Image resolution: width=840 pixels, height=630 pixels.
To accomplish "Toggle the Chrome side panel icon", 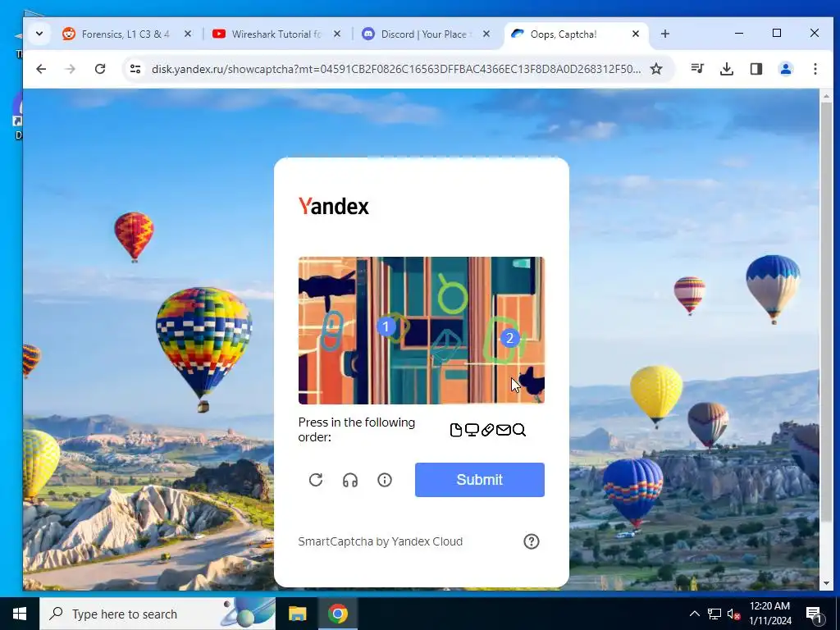I will 756,69.
